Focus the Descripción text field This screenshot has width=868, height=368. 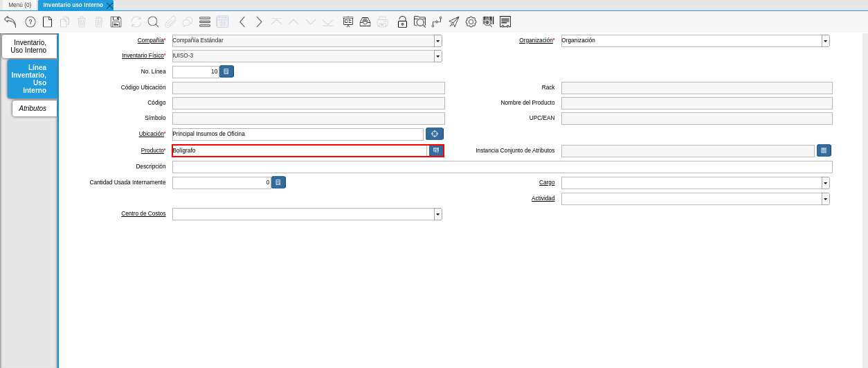tap(503, 167)
